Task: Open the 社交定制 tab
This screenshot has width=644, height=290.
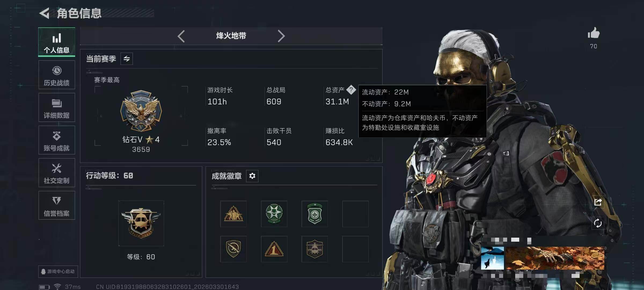Action: pyautogui.click(x=57, y=173)
